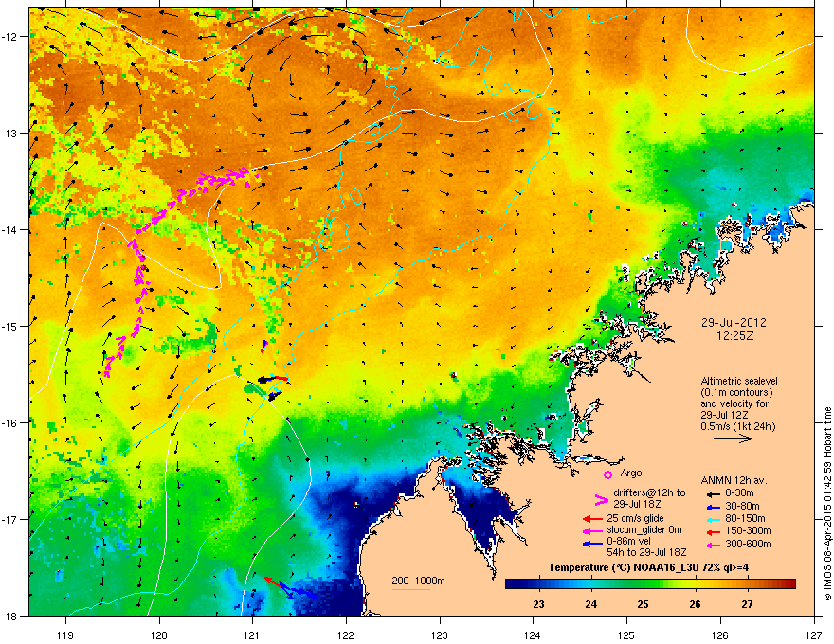Click the date text 29-Jul-2012

point(733,323)
